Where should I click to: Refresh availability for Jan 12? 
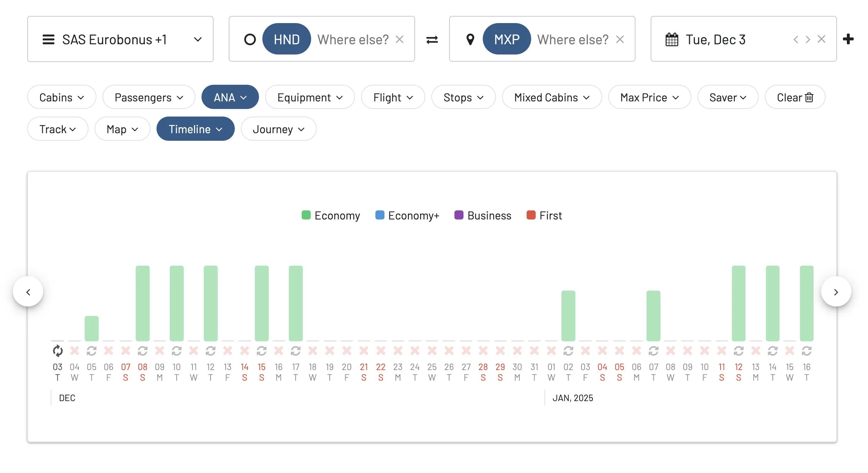coord(738,351)
